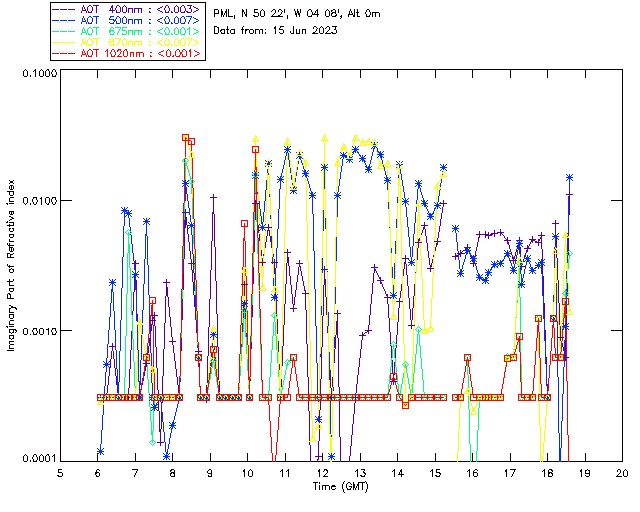Click the purple dashed line sample in legend
The width and height of the screenshot is (640, 512).
click(64, 9)
